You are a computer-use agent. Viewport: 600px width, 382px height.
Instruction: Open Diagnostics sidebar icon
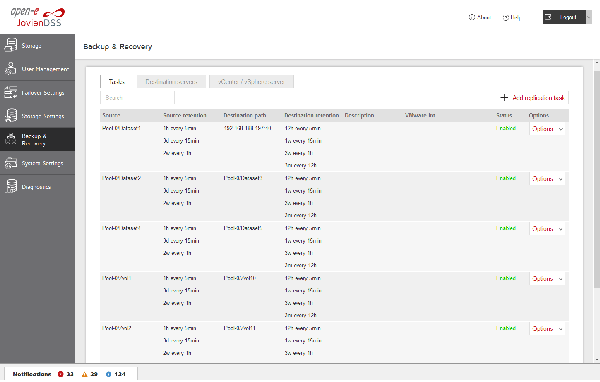(11, 186)
